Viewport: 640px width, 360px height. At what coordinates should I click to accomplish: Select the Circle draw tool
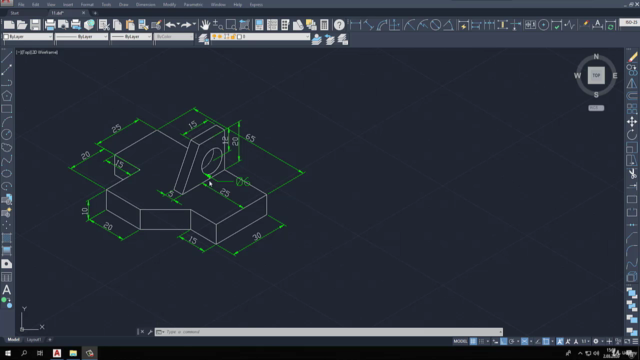tap(7, 135)
